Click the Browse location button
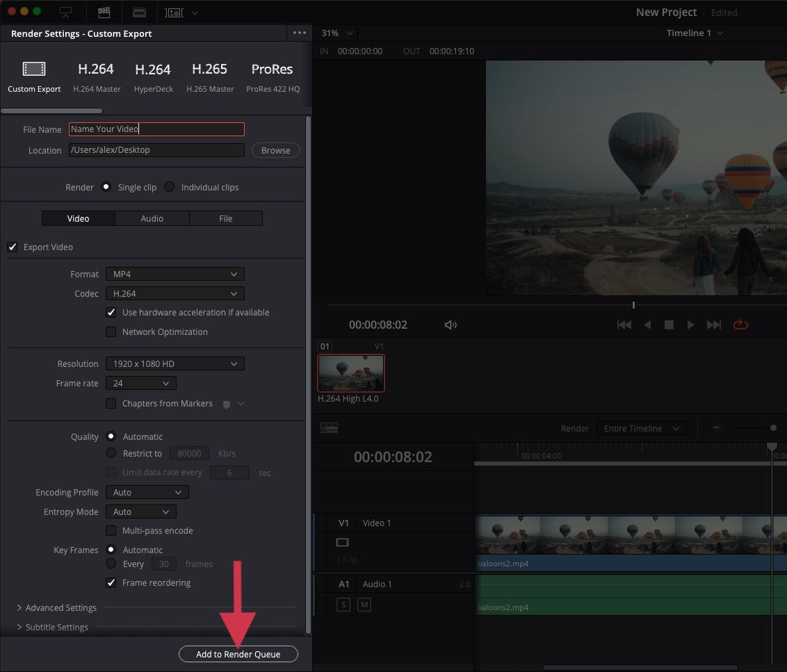The height and width of the screenshot is (672, 787). pyautogui.click(x=275, y=150)
